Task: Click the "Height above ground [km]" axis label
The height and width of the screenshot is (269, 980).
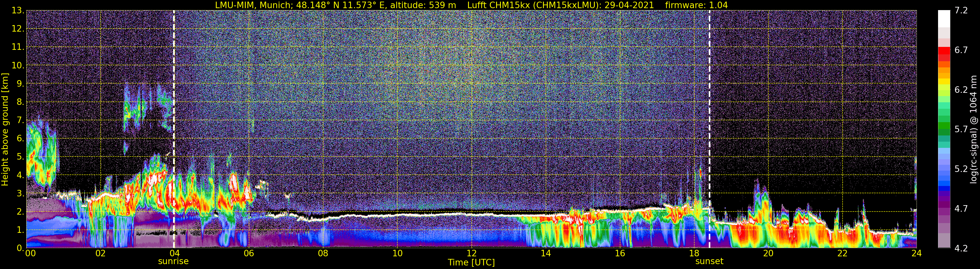Action: click(5, 130)
